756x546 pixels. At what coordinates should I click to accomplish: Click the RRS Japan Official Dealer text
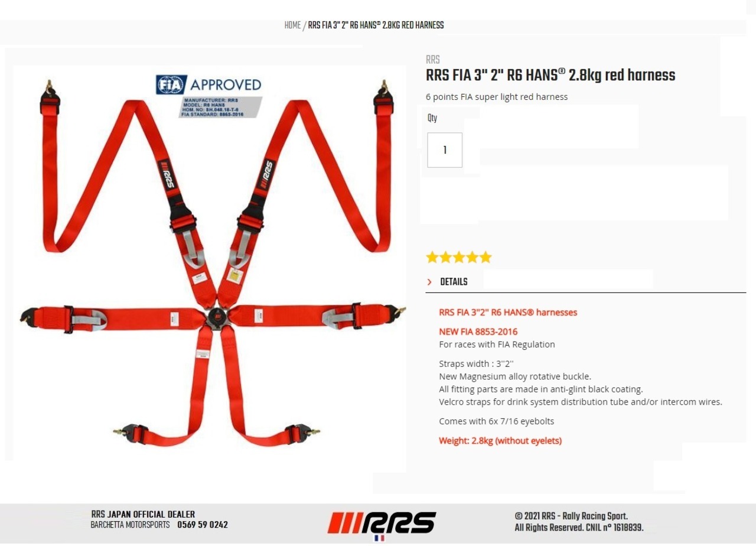click(x=143, y=514)
